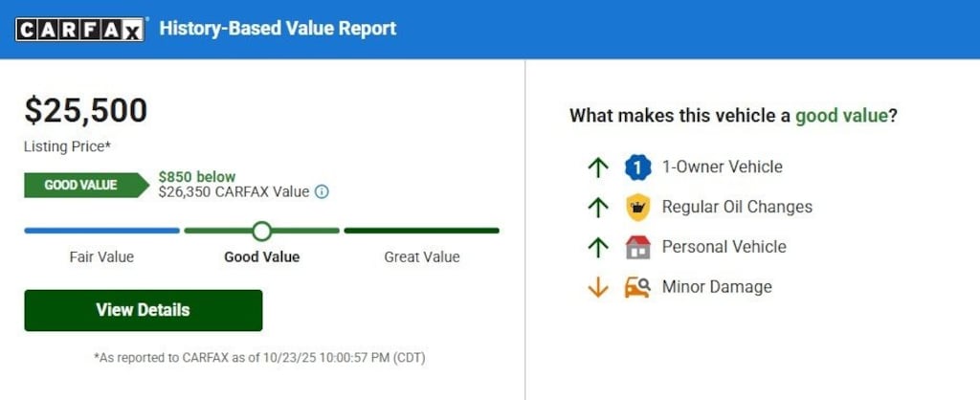Click the up arrow beside Personal Vehicle
Screen dimensions: 980x400
(598, 247)
